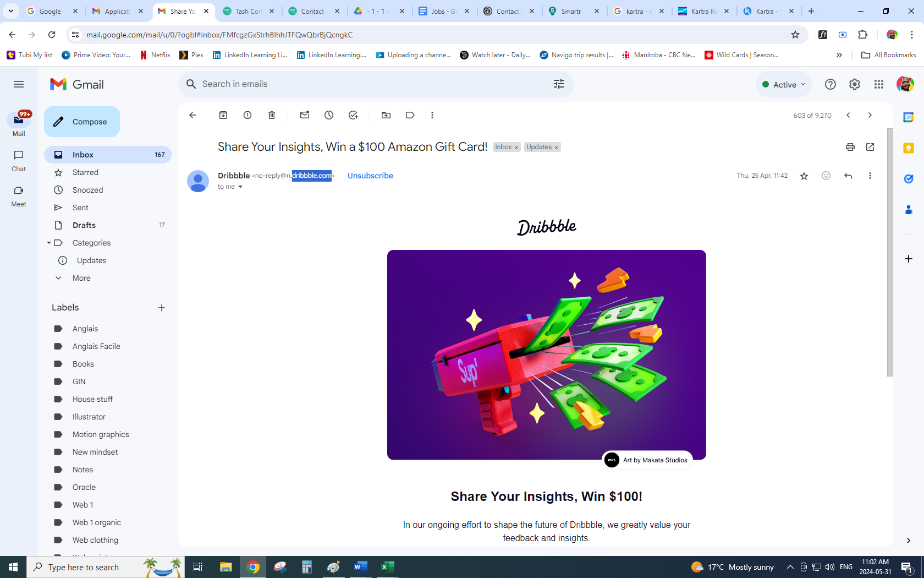Expand the More section in sidebar
Viewport: 924px width, 578px height.
click(81, 278)
